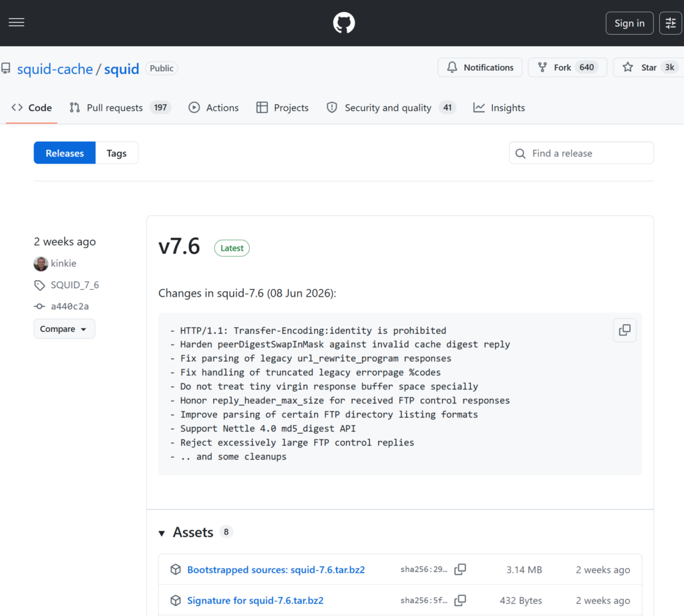Click the repository icon before squid-cache
The height and width of the screenshot is (616, 684).
coord(5,69)
